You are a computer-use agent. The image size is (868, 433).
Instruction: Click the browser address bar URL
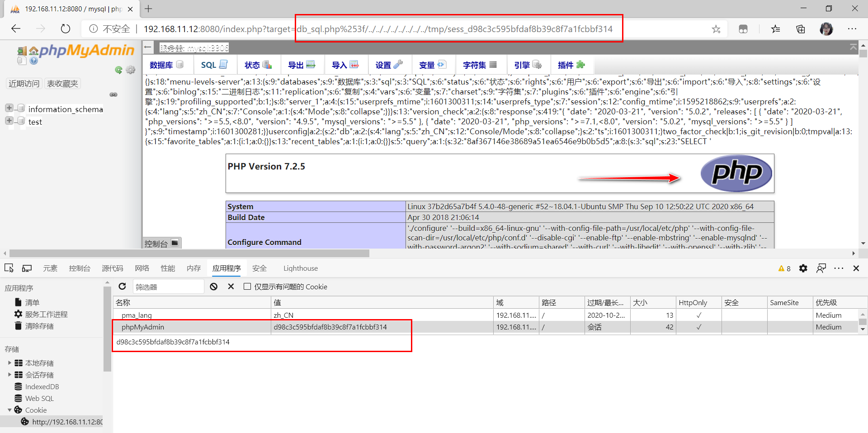[x=378, y=29]
